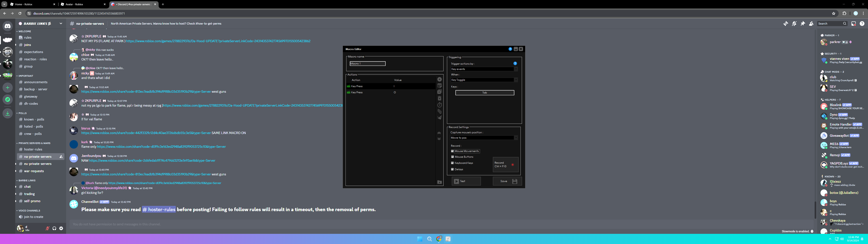Toggle the Delays checkbox
Image resolution: width=868 pixels, height=244 pixels.
(452, 169)
